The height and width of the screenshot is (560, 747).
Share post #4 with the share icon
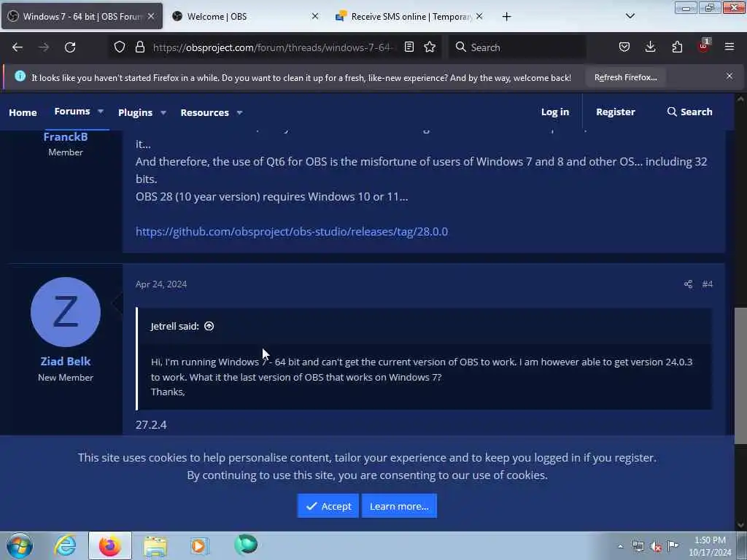[688, 284]
